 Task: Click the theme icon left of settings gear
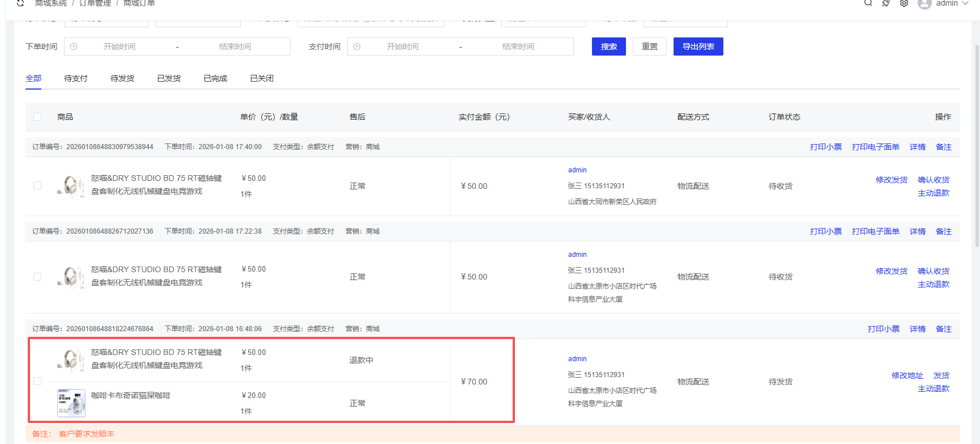[886, 3]
